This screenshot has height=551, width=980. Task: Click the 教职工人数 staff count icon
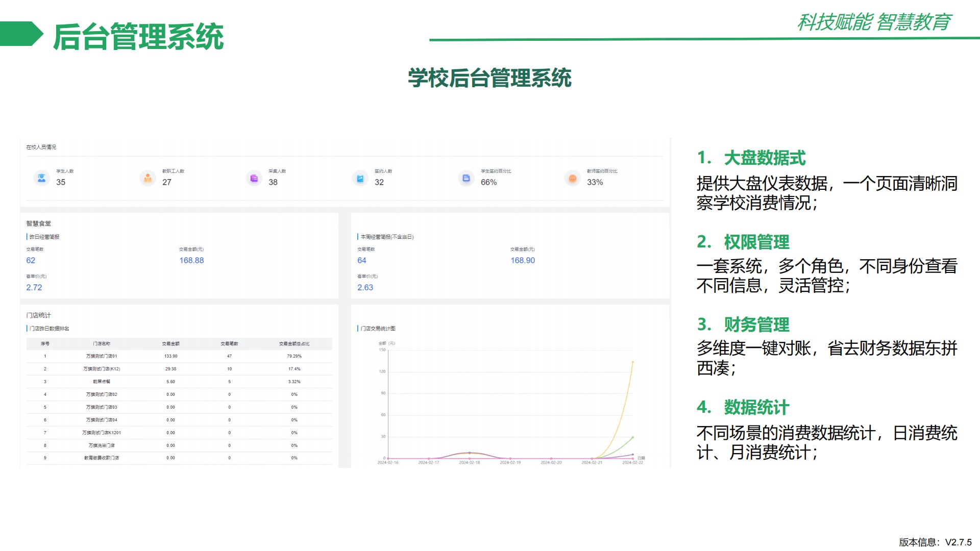(x=148, y=178)
